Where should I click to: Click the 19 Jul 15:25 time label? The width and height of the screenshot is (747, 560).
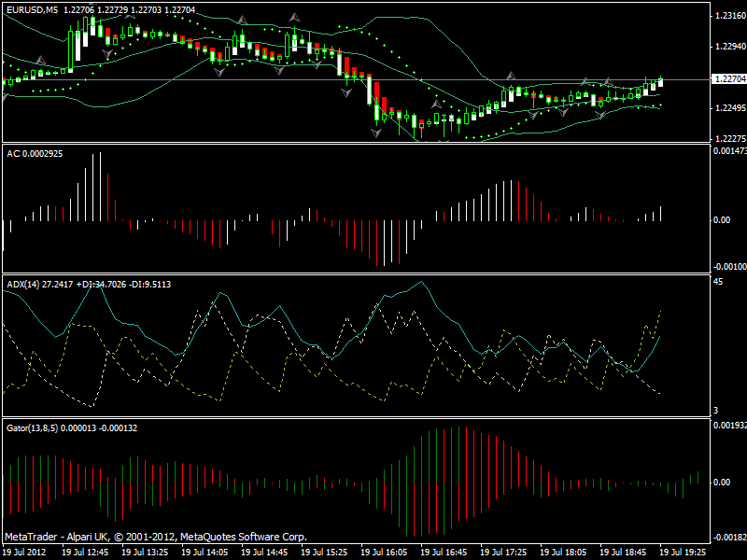pyautogui.click(x=324, y=553)
